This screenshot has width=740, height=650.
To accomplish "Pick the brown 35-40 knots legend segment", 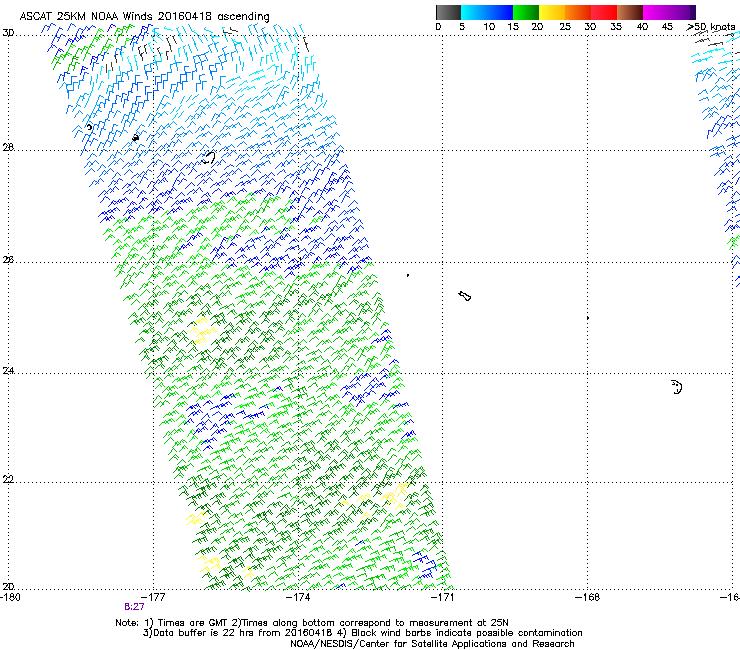I will click(630, 12).
